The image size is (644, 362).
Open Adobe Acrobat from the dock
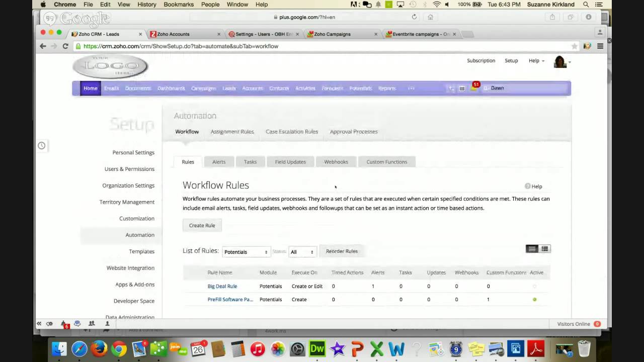[x=536, y=348]
